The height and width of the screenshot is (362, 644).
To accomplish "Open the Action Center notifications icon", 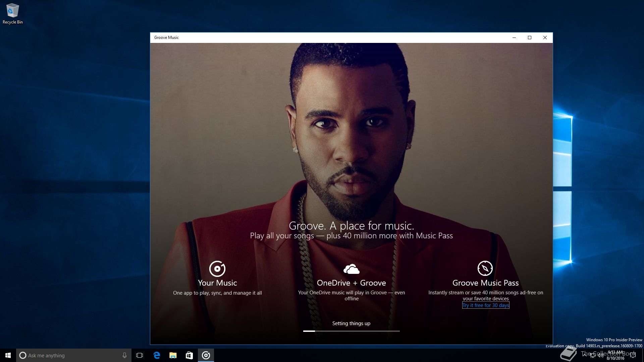I will point(633,355).
